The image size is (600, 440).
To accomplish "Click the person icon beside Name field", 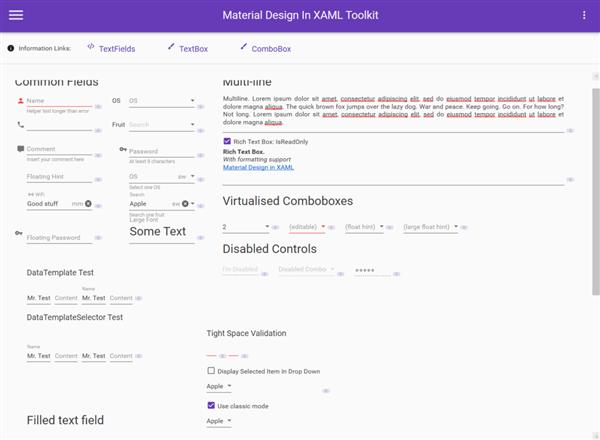I will coord(21,101).
